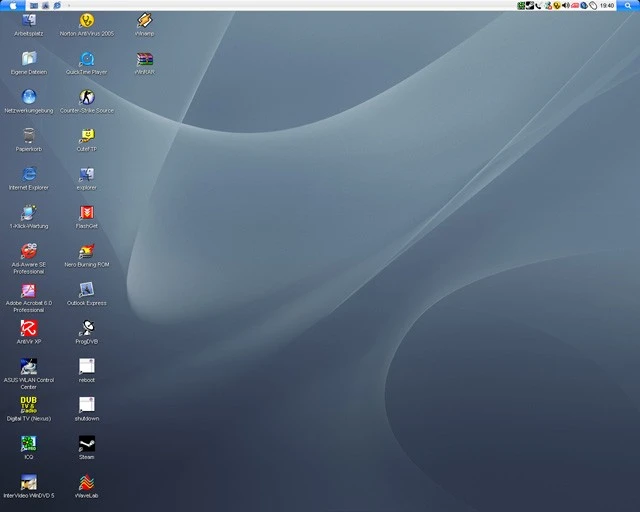Click the Steam desktop icon
Image resolution: width=640 pixels, height=512 pixels.
click(87, 443)
